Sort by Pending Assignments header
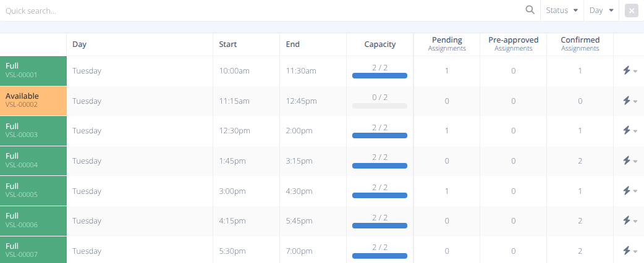Viewport: 644px width, 263px height. click(447, 44)
